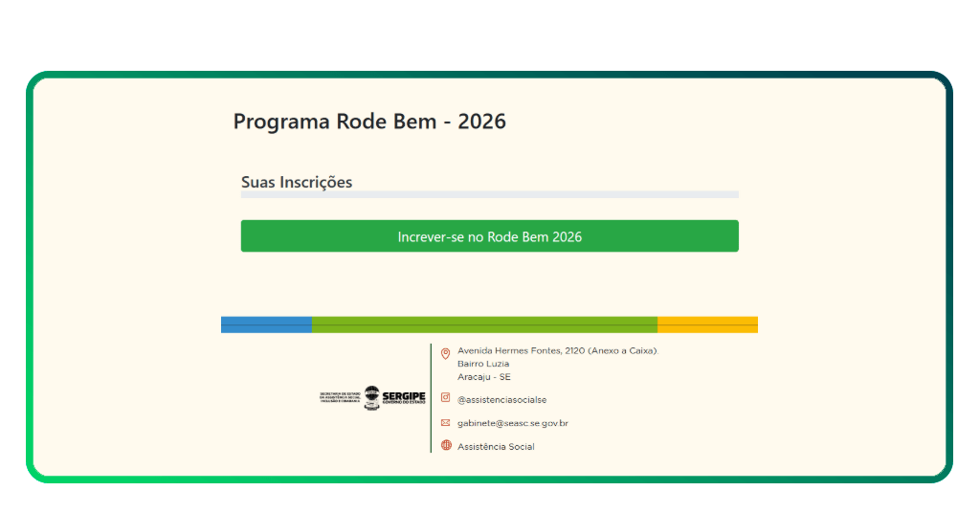This screenshot has width=980, height=513.
Task: Click the Suas Inscrições section heading
Action: pos(297,182)
